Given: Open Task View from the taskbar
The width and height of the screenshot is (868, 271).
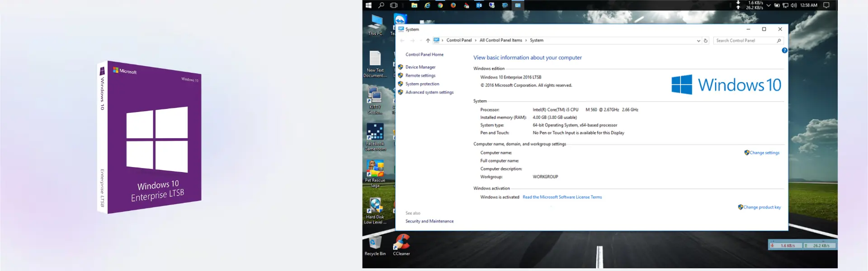Looking at the screenshot, I should point(394,5).
